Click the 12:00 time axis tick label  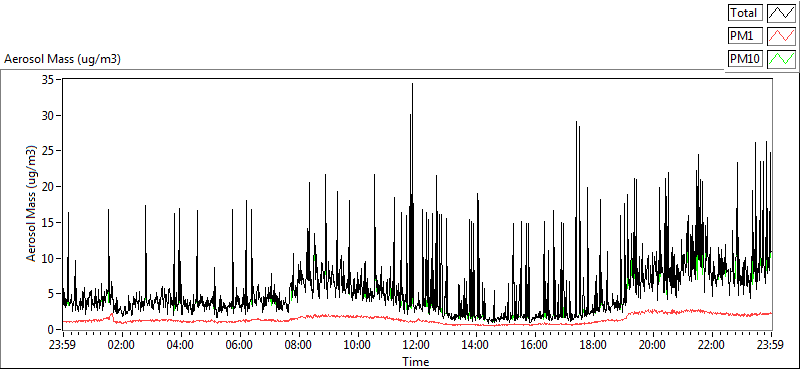[416, 345]
